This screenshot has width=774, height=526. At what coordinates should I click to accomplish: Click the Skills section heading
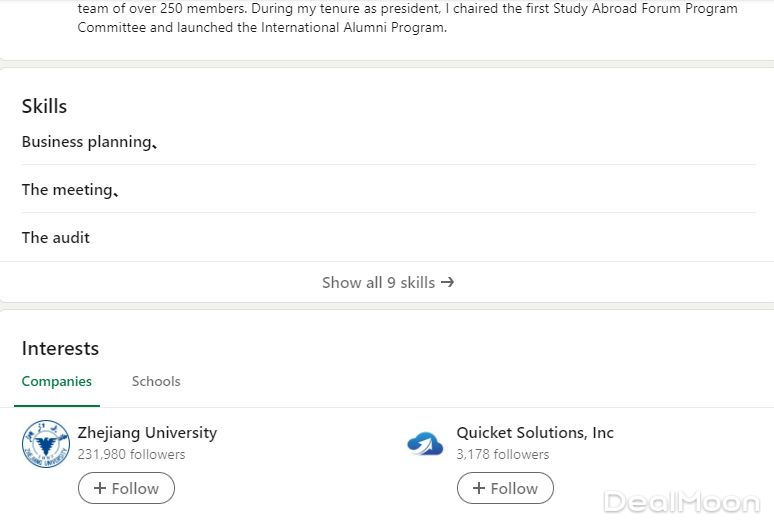tap(44, 106)
